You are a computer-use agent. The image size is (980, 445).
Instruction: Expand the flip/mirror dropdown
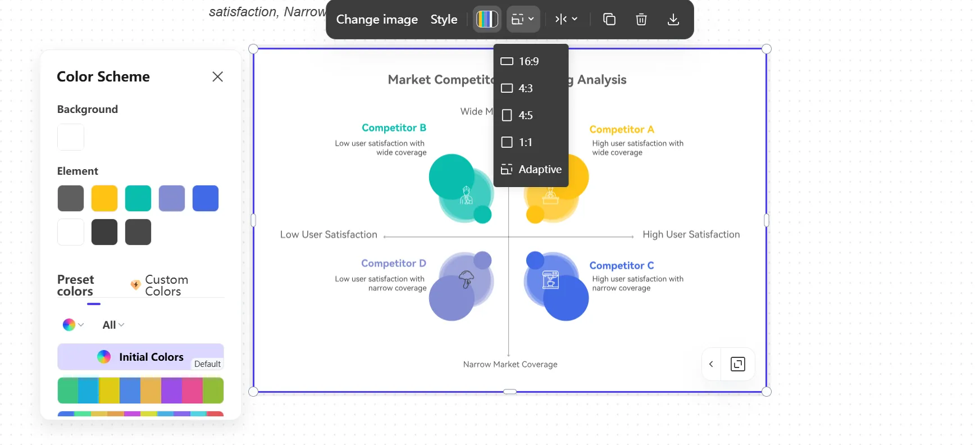(566, 19)
